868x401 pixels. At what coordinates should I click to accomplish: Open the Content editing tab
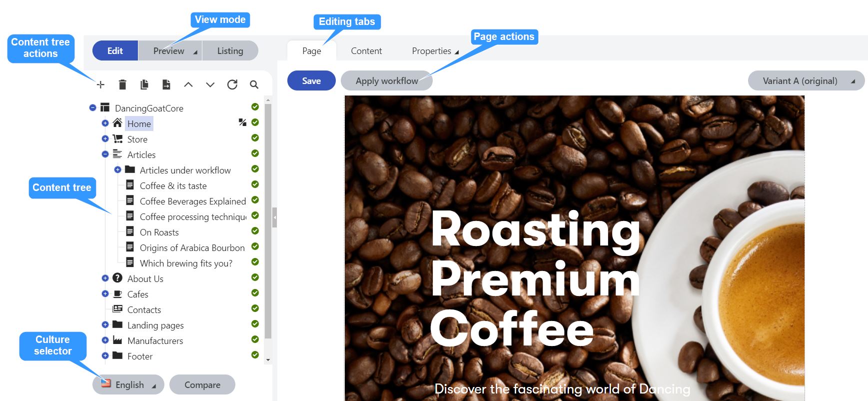pos(366,51)
